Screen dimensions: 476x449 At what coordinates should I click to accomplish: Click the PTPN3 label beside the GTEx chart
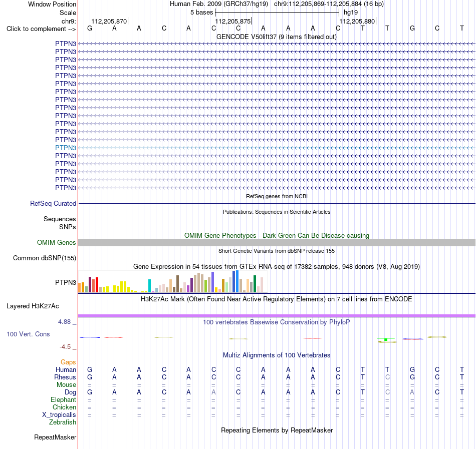tap(66, 282)
